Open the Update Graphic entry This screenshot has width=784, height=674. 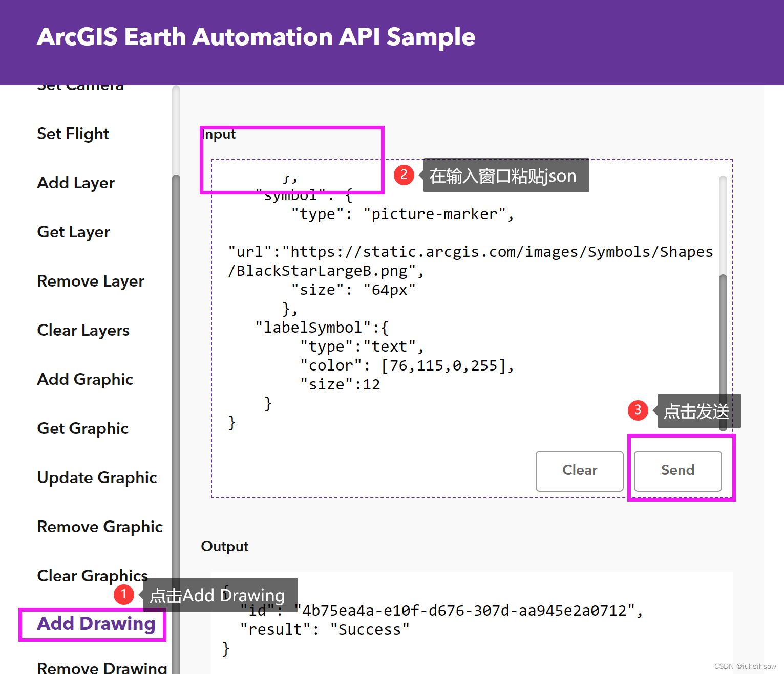tap(97, 477)
